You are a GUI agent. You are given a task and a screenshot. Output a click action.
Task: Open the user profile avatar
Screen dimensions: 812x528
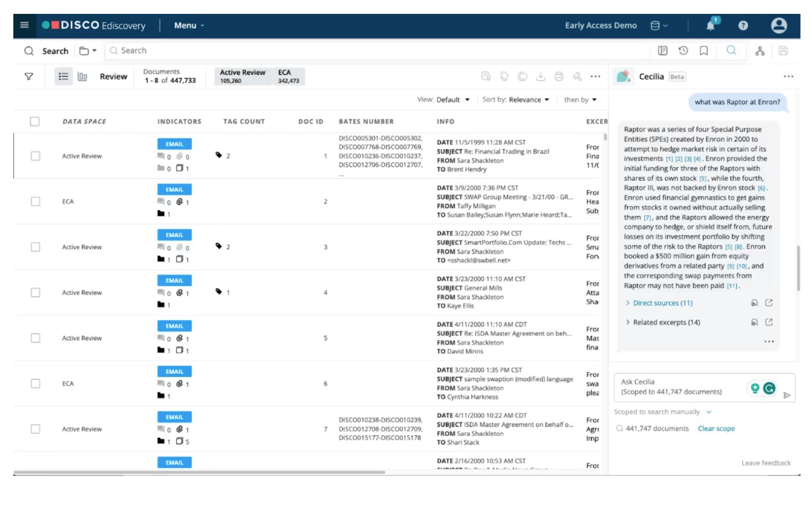pos(778,25)
